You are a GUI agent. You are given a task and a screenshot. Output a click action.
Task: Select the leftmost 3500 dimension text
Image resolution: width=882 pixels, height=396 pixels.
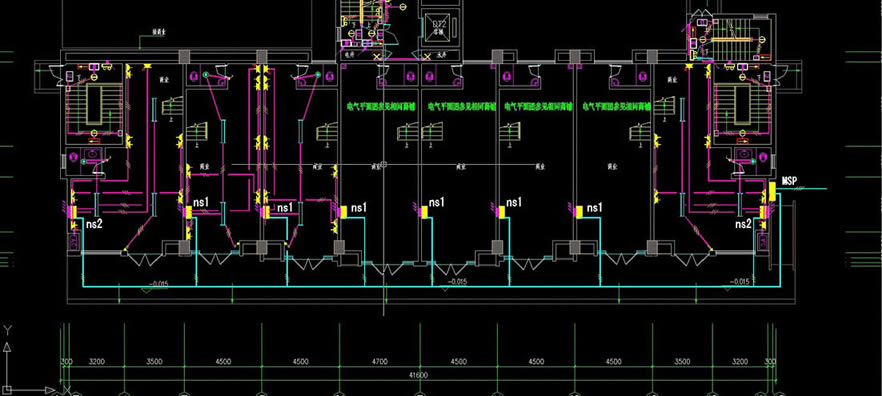[x=154, y=361]
